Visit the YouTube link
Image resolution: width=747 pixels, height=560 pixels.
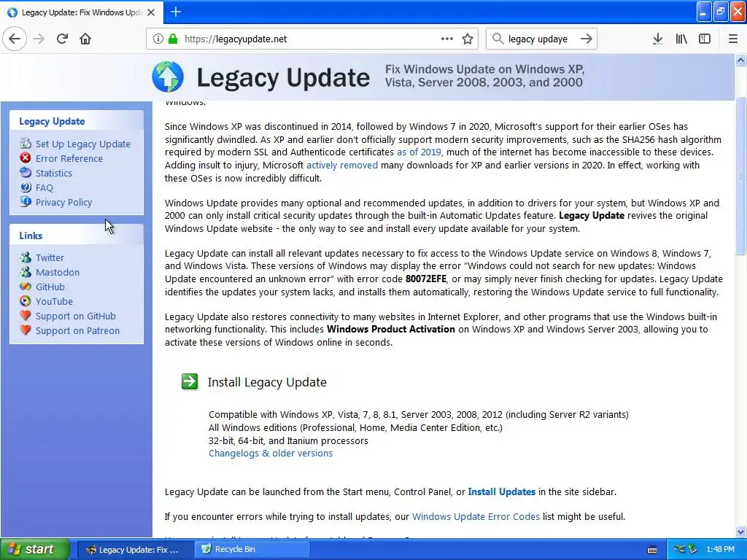54,301
